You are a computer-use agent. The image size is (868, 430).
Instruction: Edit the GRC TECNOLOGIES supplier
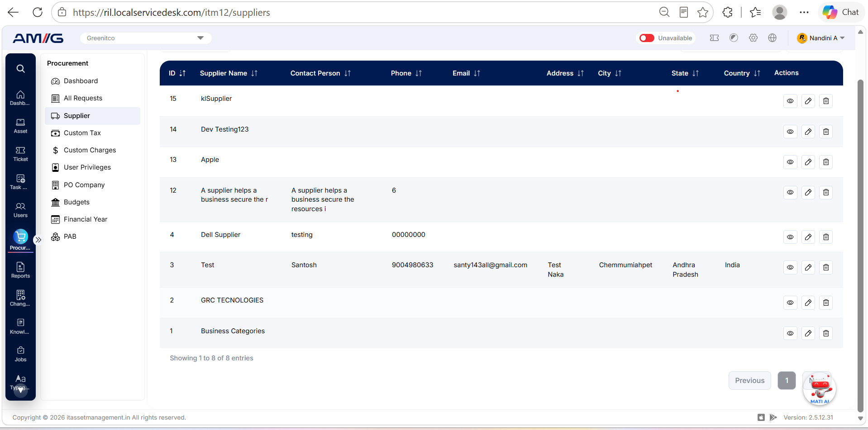coord(808,302)
